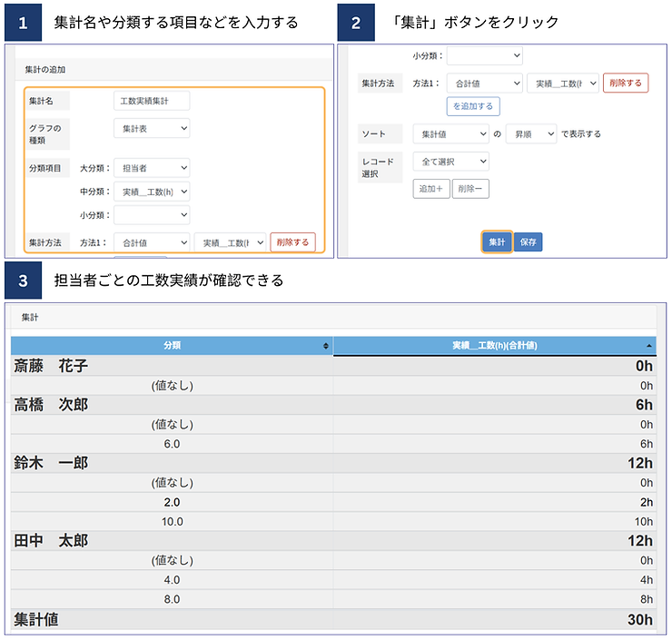Open the ソート 集計値 dropdown
Image resolution: width=672 pixels, height=640 pixels.
450,133
